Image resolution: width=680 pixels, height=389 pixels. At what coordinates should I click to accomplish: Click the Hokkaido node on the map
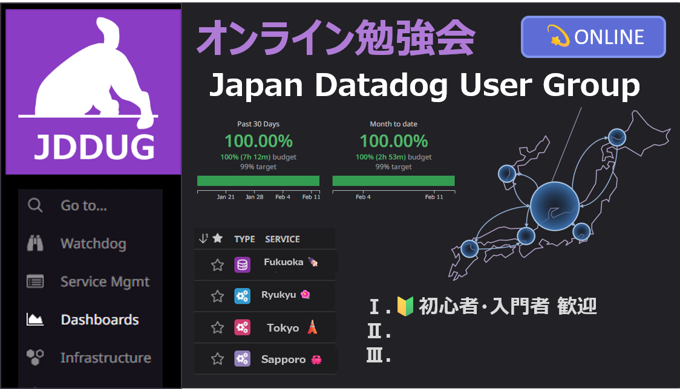[x=617, y=137]
